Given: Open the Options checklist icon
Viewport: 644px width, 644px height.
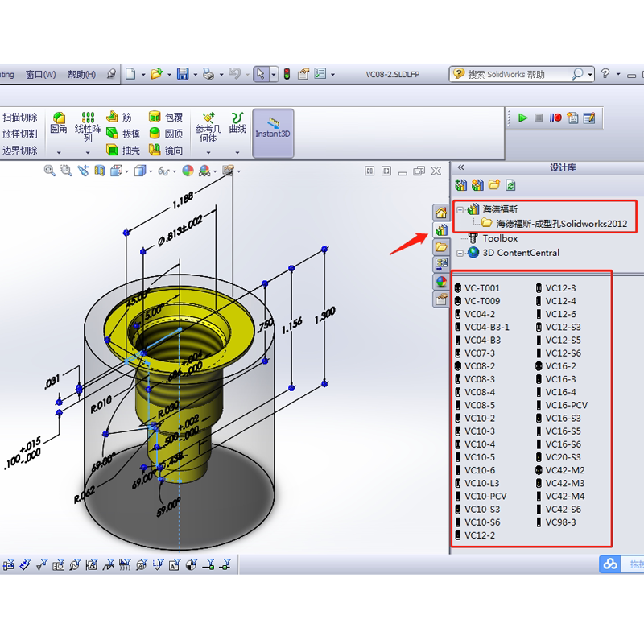Looking at the screenshot, I should point(320,74).
